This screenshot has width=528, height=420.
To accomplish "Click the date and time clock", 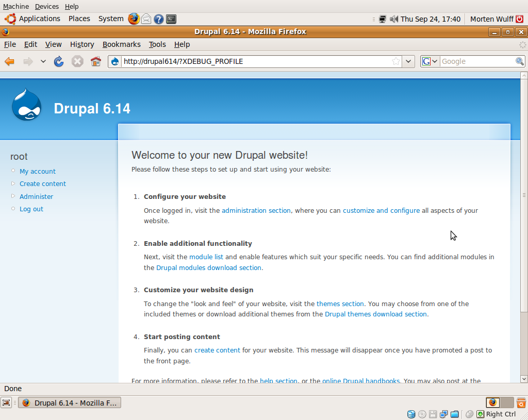I will (431, 19).
